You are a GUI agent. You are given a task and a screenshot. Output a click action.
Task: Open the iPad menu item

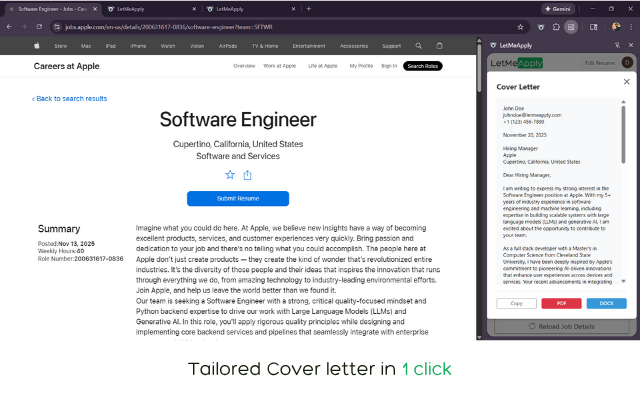tap(111, 46)
